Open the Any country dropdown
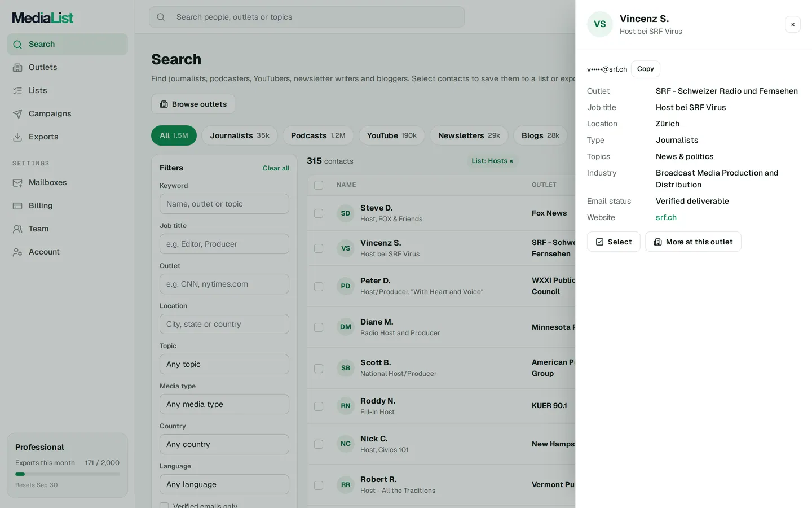812x508 pixels. click(x=224, y=444)
